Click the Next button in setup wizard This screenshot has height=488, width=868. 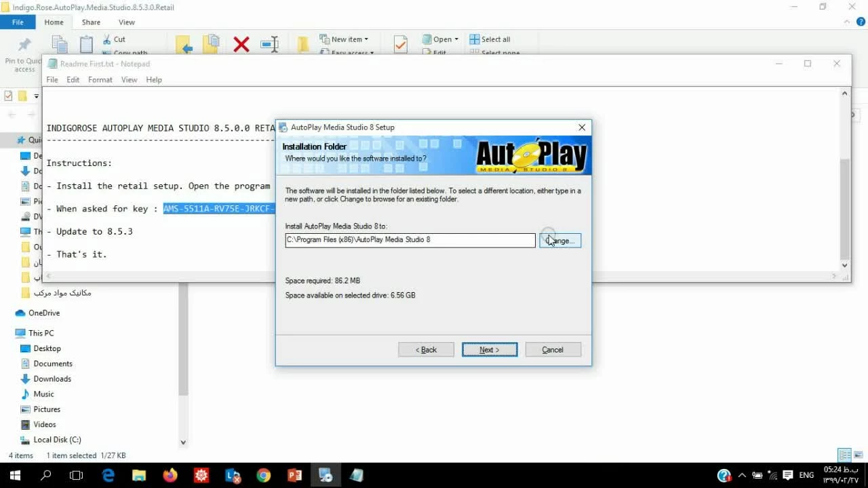(490, 350)
